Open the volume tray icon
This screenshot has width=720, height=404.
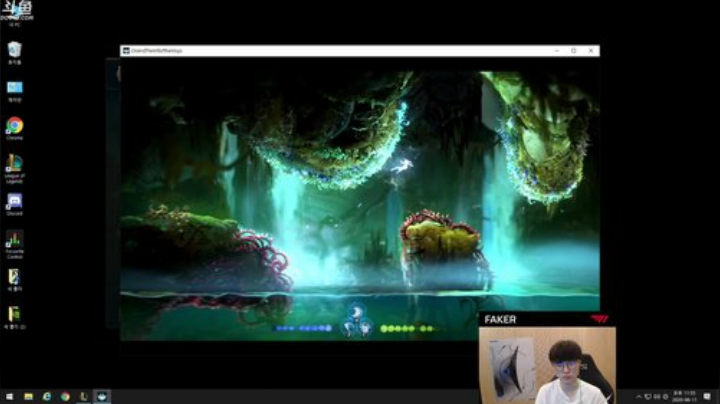657,397
